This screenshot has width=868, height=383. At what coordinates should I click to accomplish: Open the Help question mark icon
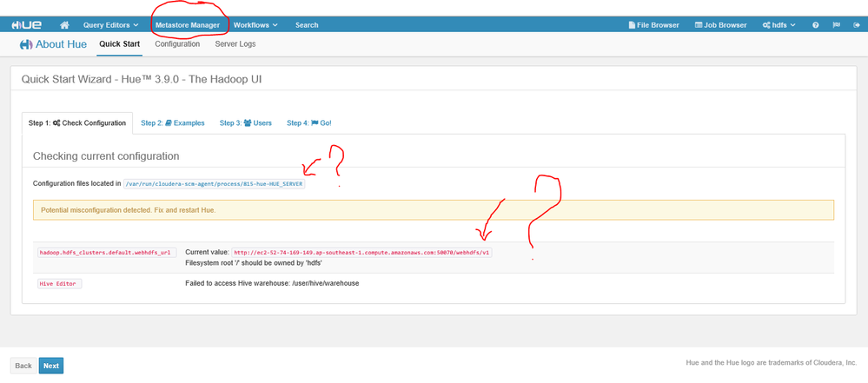[815, 25]
